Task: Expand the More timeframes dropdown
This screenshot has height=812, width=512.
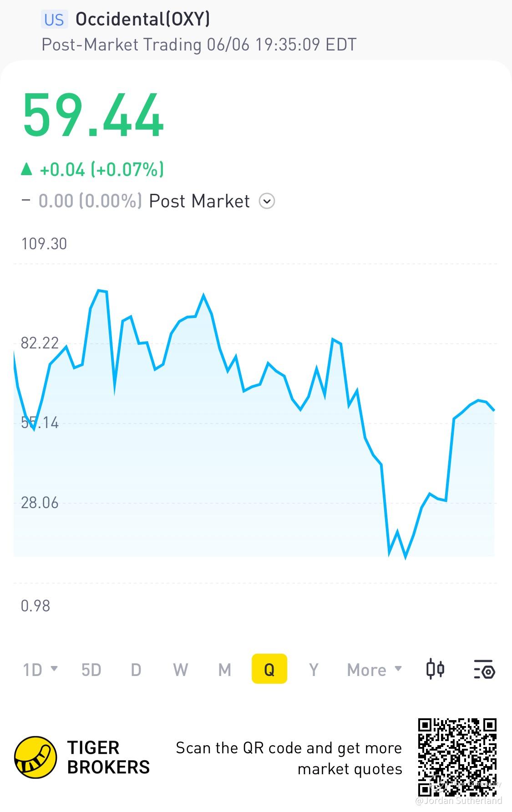Action: [375, 670]
